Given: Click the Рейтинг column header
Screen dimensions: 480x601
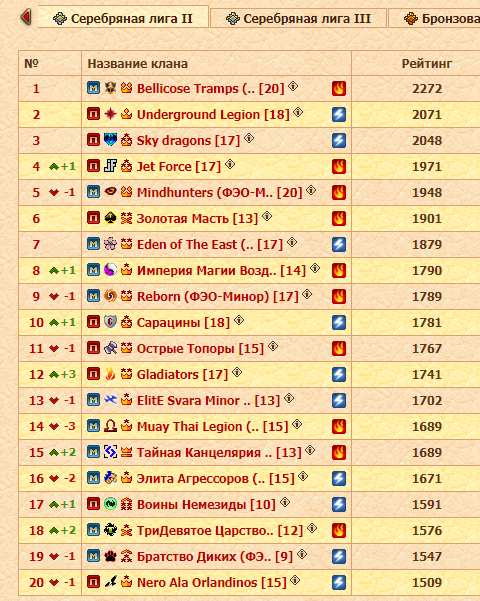Looking at the screenshot, I should pyautogui.click(x=427, y=64).
